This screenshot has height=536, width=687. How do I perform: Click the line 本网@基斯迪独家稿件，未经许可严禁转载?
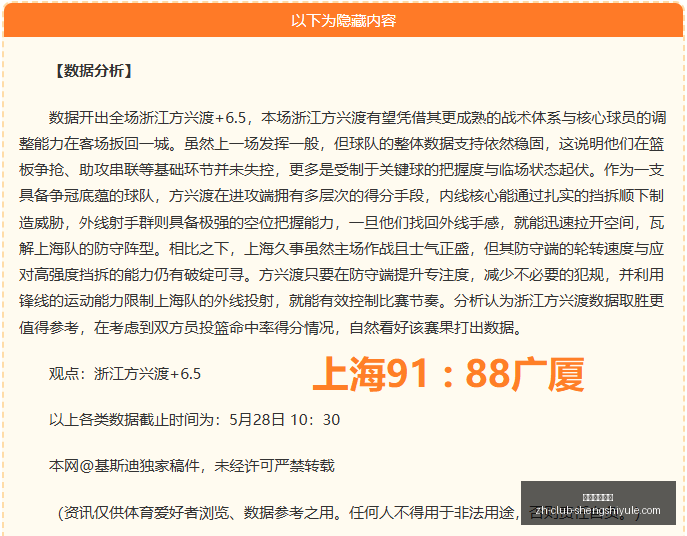191,465
